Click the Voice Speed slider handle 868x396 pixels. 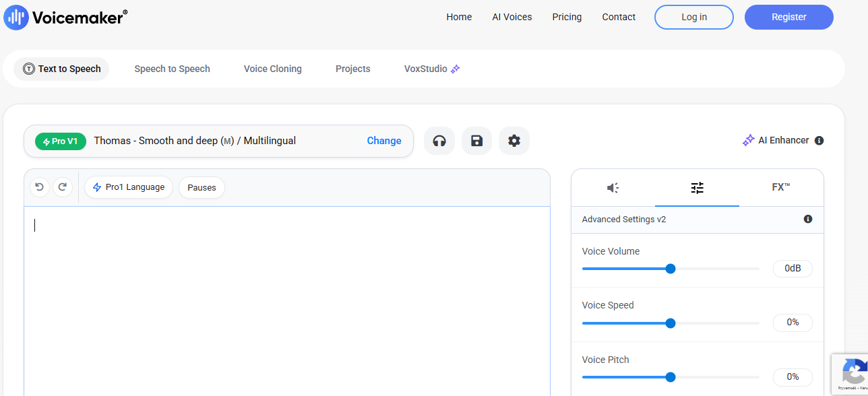point(671,323)
